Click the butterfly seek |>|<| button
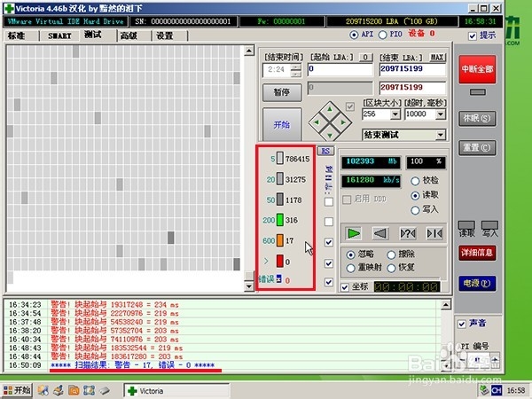This screenshot has height=399, width=532. (434, 233)
